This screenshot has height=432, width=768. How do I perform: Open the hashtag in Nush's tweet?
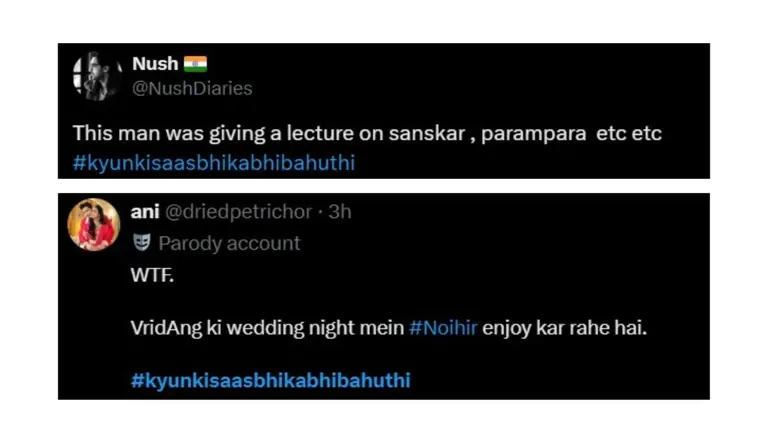click(214, 161)
